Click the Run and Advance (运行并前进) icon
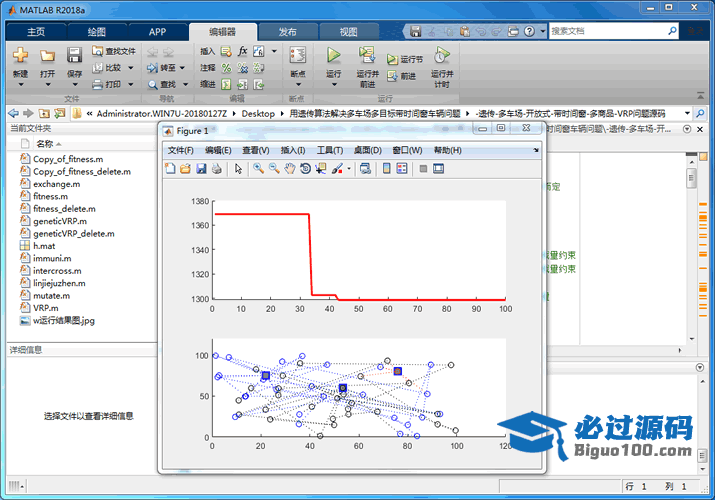Screen dimensions: 715x500 click(x=367, y=55)
